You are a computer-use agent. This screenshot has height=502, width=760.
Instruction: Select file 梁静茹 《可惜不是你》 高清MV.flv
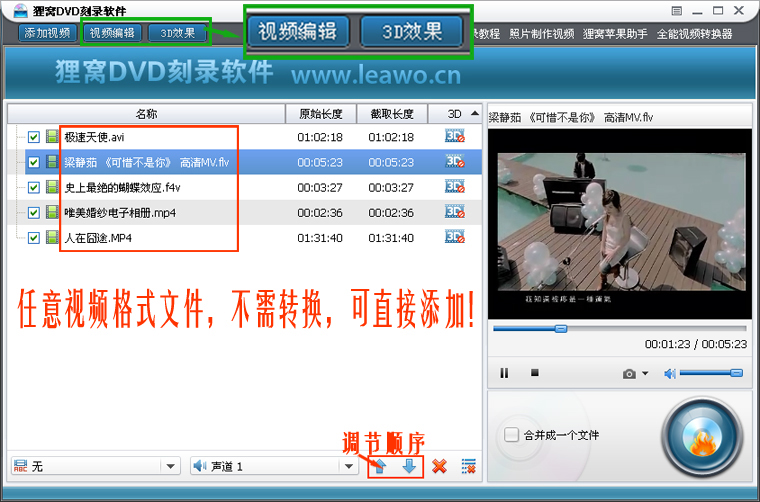point(146,162)
